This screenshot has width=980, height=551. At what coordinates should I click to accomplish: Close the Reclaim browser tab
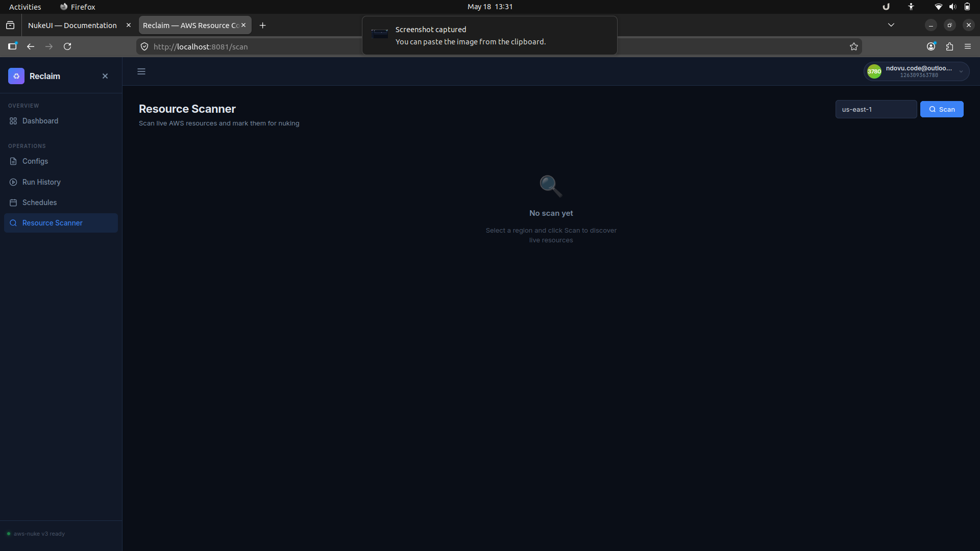pyautogui.click(x=243, y=25)
